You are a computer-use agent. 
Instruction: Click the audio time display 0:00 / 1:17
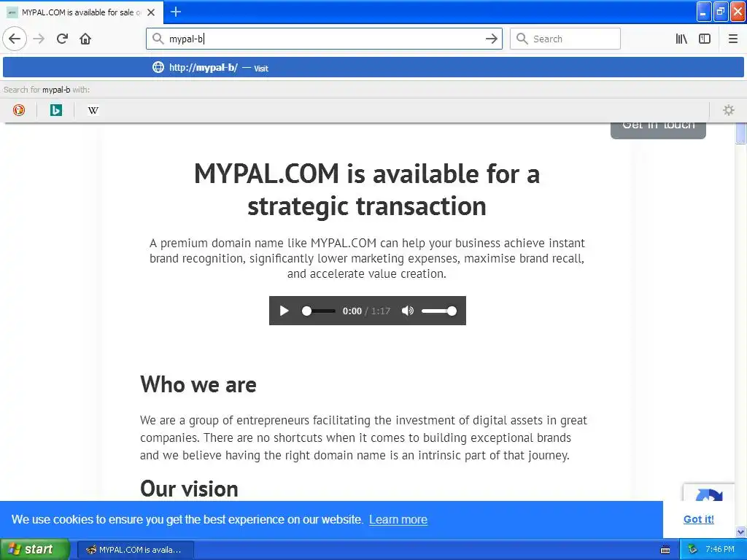(x=366, y=311)
